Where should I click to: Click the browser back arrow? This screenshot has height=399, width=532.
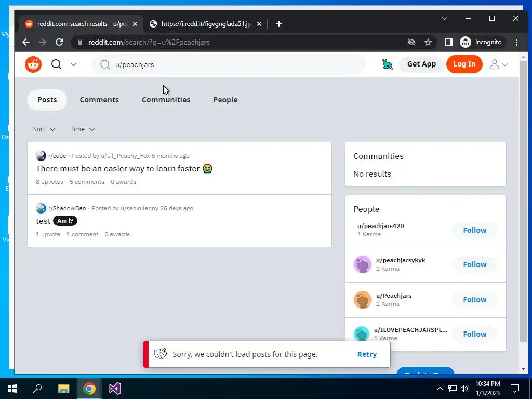(x=26, y=42)
